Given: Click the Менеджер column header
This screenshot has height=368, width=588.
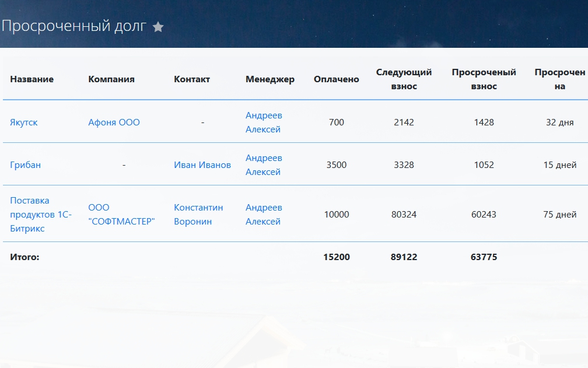Looking at the screenshot, I should click(x=270, y=79).
